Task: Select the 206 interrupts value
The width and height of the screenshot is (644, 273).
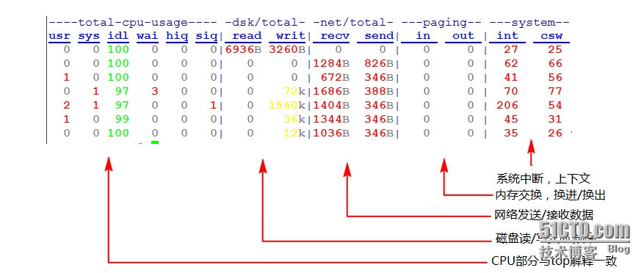Action: [x=507, y=105]
